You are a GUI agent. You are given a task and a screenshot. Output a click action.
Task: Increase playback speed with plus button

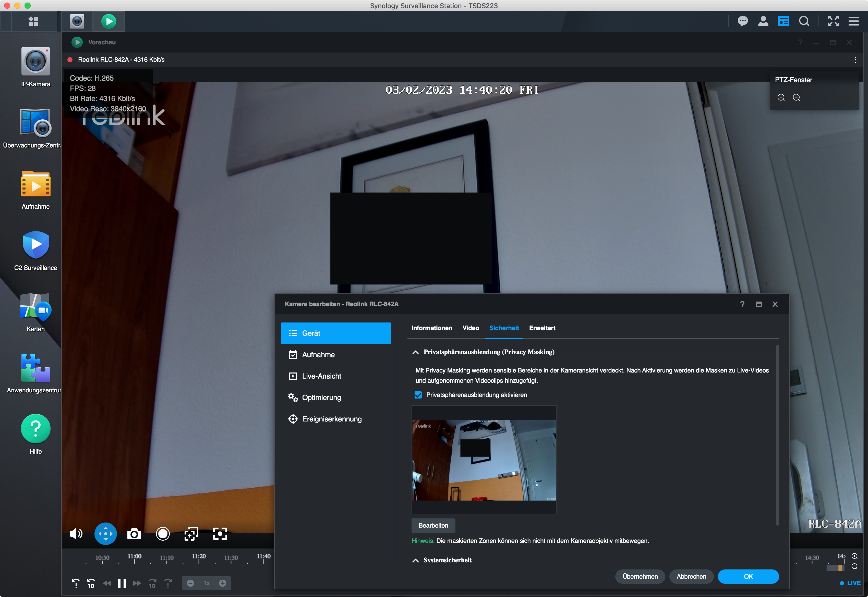[x=223, y=583]
